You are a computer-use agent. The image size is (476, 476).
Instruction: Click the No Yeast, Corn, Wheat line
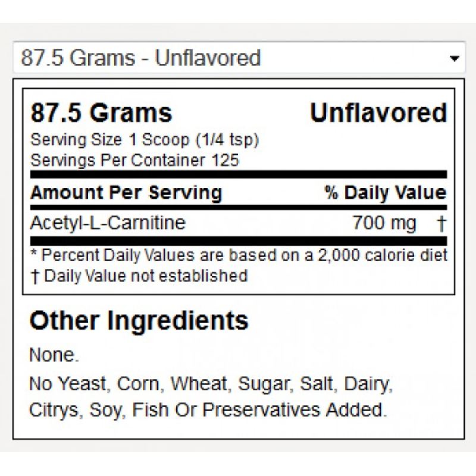211,384
